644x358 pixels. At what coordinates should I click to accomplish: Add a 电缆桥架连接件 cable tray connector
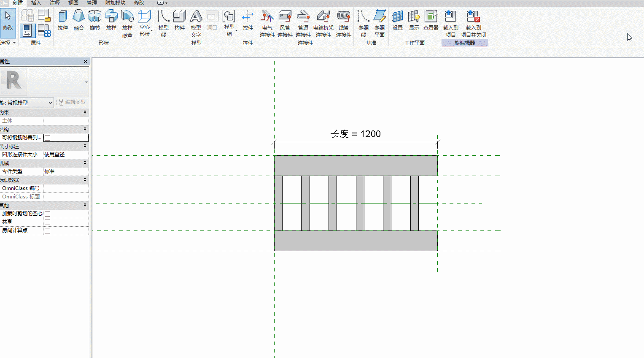tap(323, 23)
